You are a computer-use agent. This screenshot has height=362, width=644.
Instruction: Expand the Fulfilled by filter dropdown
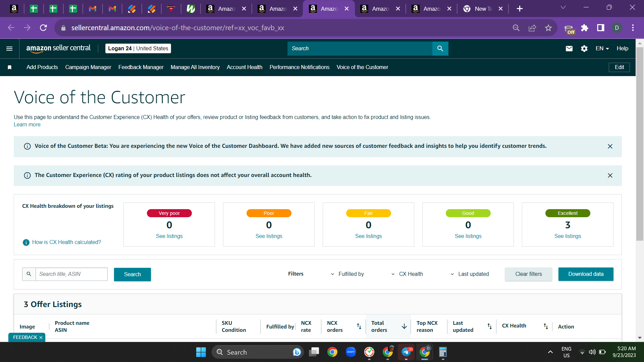pyautogui.click(x=347, y=274)
